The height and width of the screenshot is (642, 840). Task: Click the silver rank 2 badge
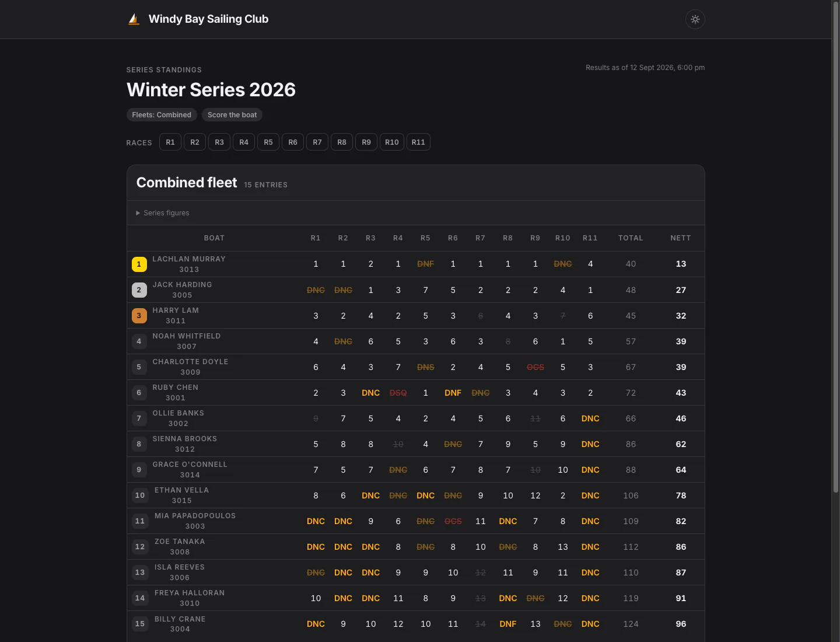tap(139, 290)
